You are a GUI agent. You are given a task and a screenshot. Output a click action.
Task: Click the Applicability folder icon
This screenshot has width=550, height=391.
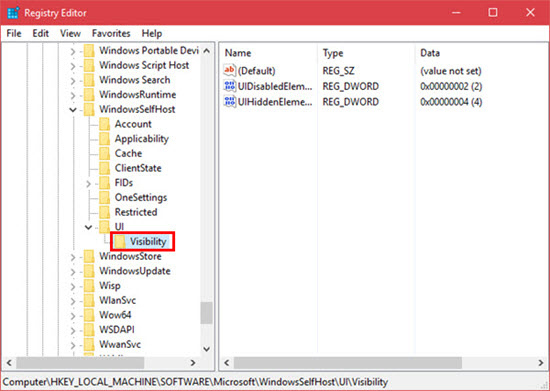[x=105, y=139]
